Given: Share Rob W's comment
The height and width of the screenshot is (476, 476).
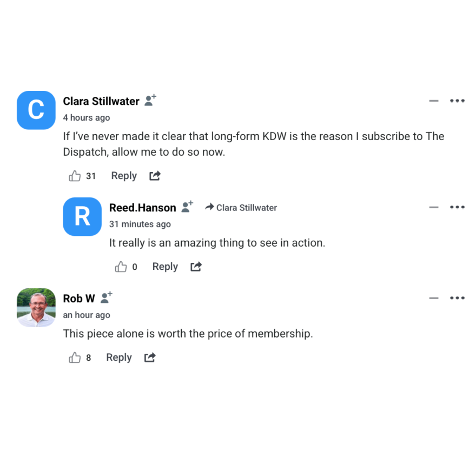Looking at the screenshot, I should pos(149,357).
